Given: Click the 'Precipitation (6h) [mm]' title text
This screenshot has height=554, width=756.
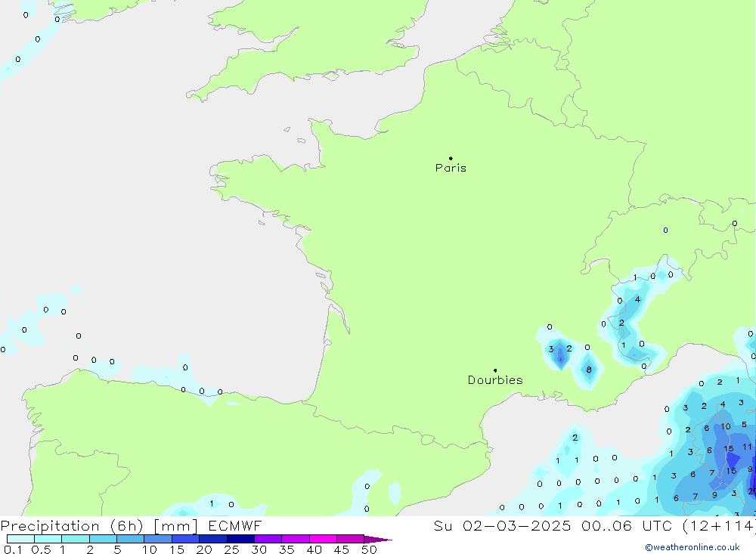Looking at the screenshot, I should click(99, 526).
